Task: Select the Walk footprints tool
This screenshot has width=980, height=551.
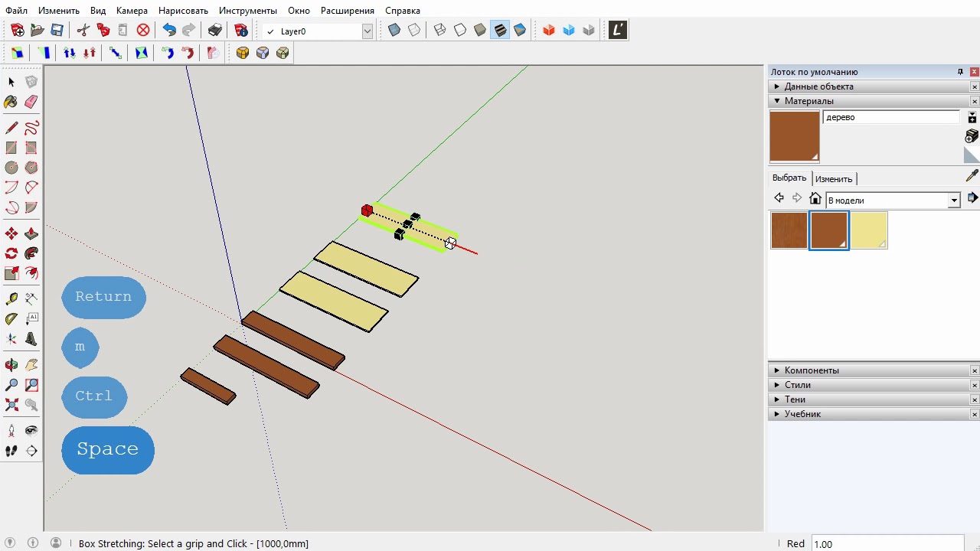Action: coord(11,451)
